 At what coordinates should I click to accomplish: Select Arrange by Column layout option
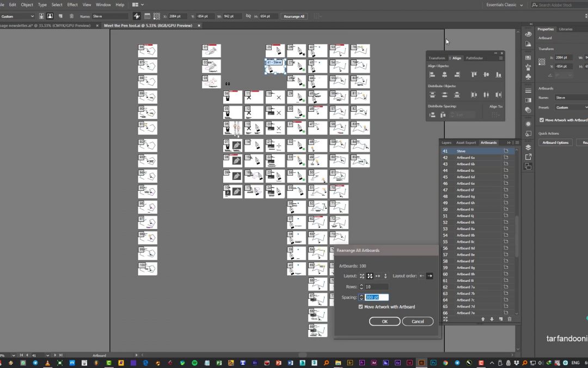(x=385, y=276)
